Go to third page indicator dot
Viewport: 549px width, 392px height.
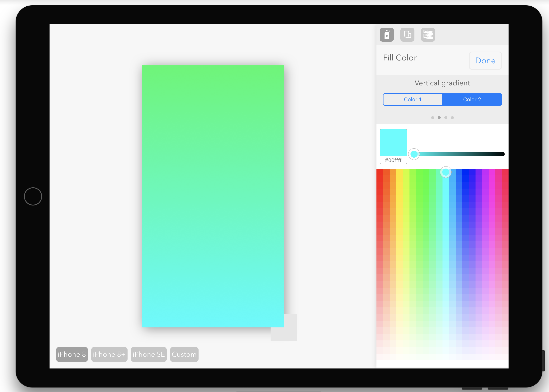point(446,118)
